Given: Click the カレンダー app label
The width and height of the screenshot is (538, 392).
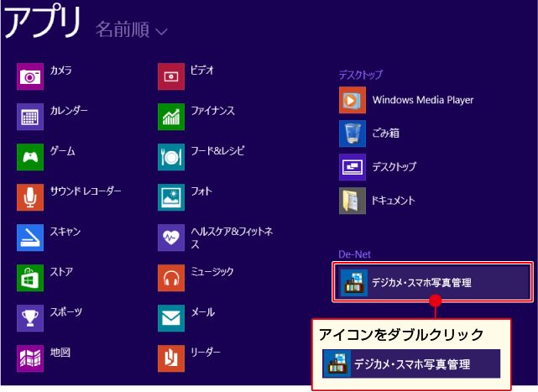Looking at the screenshot, I should (69, 111).
